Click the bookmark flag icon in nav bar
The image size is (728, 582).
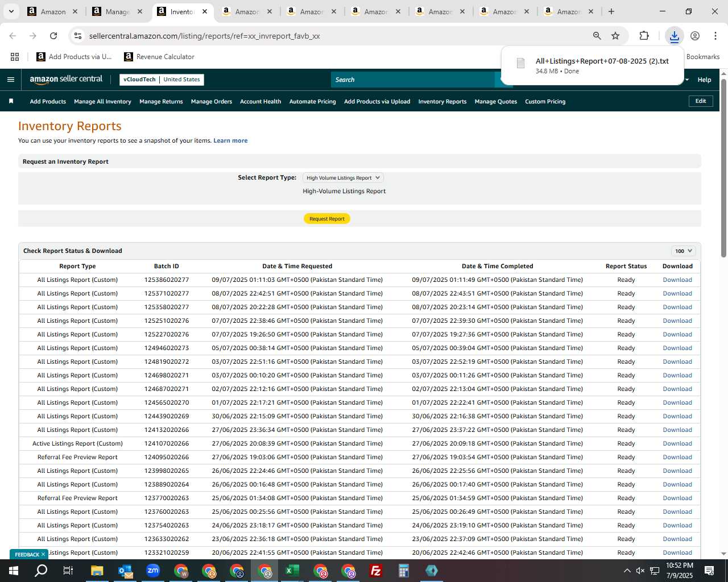11,101
